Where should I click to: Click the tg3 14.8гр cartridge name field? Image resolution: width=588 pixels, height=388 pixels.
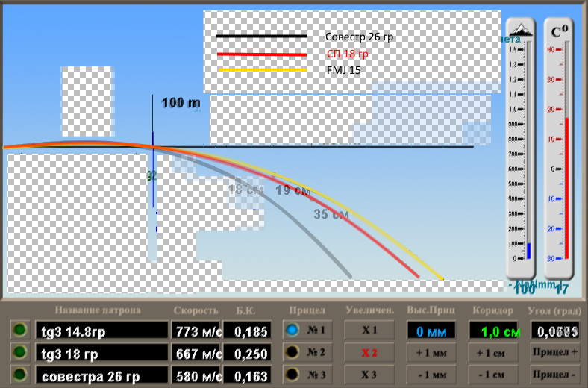click(x=103, y=330)
